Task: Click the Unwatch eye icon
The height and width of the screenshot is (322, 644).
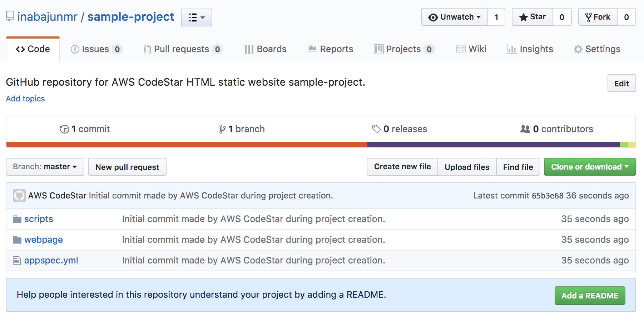Action: [433, 16]
